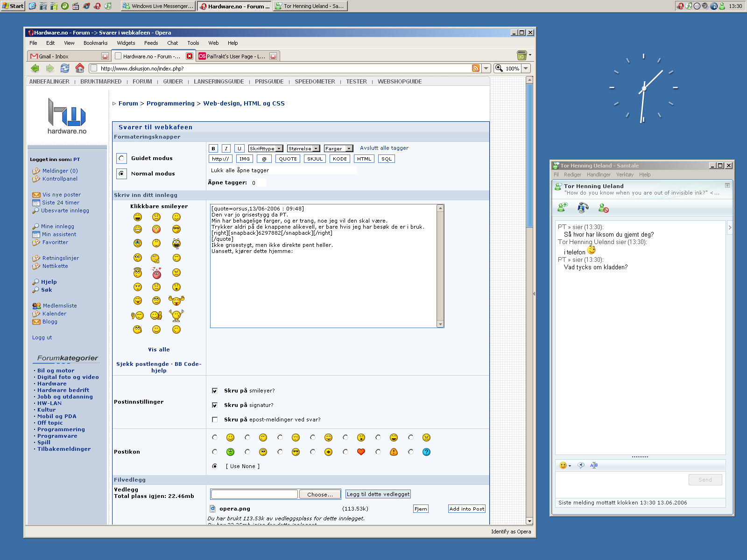Expand emoticon dropdown arrow in Messenger

[570, 466]
